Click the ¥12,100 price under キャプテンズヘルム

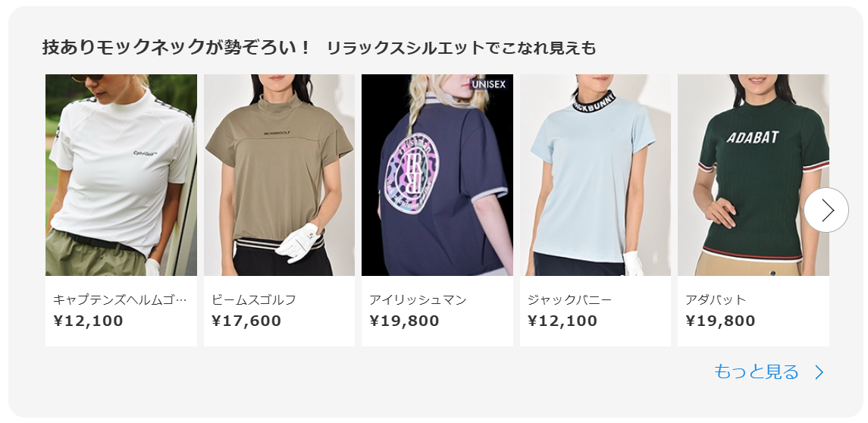click(x=88, y=321)
